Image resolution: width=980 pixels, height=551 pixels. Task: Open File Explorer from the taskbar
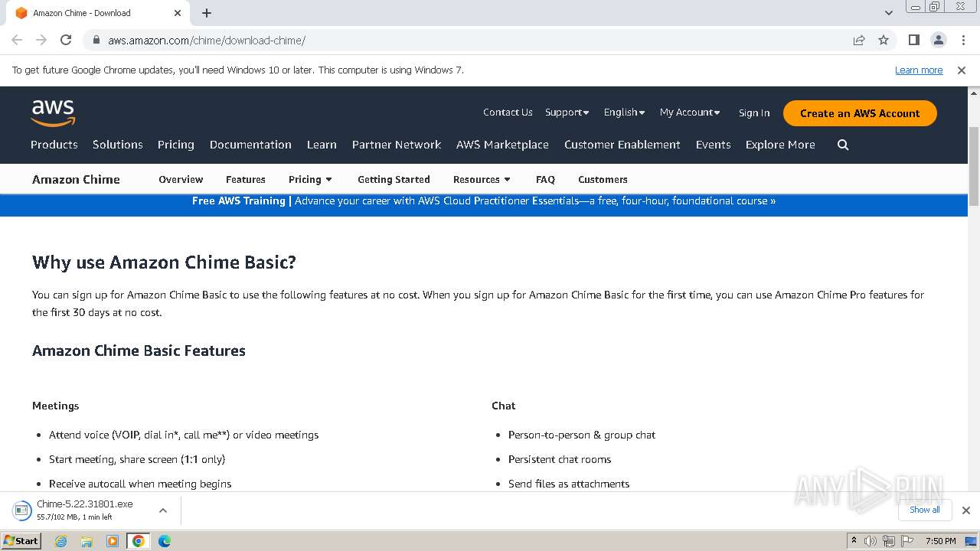(87, 541)
